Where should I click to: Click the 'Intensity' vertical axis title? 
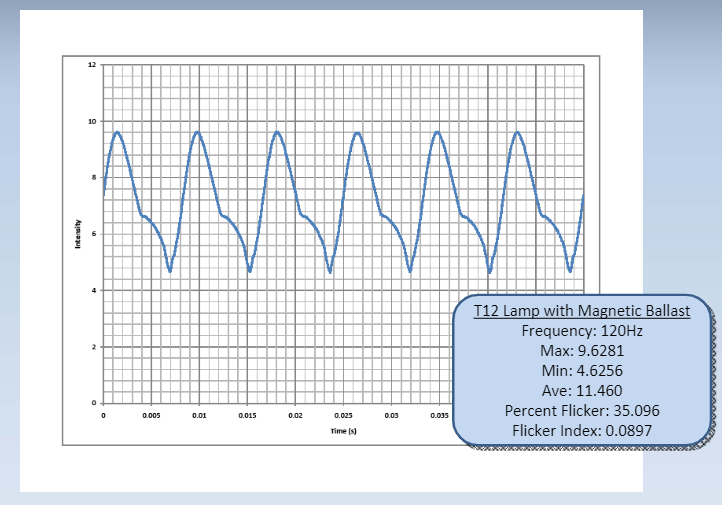[x=78, y=234]
